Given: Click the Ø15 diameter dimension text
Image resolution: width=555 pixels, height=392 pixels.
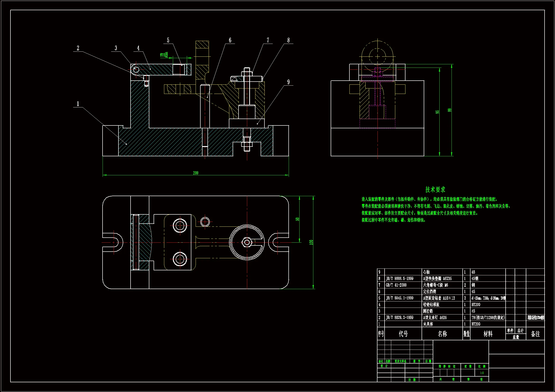Looking at the screenshot, I should [x=164, y=55].
